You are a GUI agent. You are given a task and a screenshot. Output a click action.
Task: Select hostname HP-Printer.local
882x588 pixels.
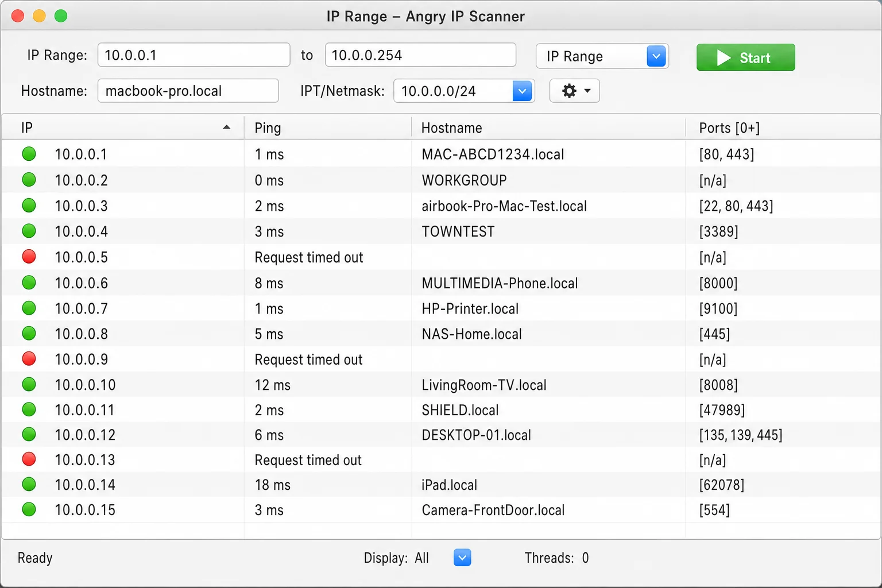(470, 309)
